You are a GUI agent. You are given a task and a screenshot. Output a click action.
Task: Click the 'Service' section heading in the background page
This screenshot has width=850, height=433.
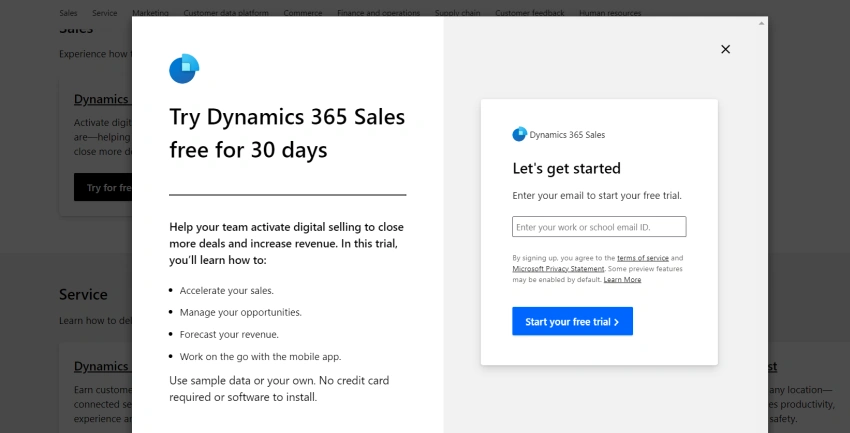[83, 295]
